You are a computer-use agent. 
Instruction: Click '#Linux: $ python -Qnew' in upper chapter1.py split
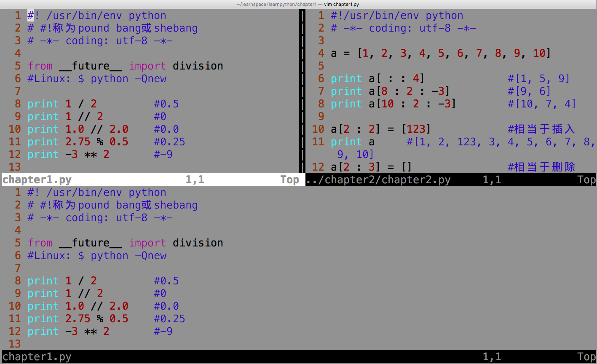[x=97, y=79]
